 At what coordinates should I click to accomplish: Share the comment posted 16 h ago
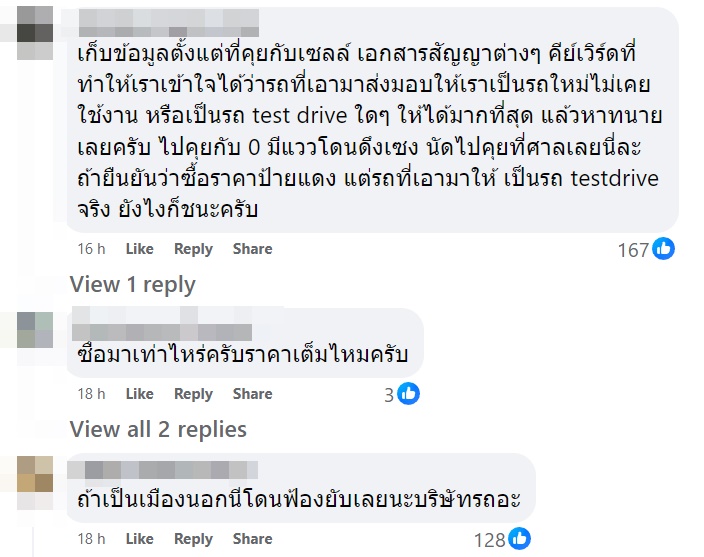pyautogui.click(x=252, y=249)
